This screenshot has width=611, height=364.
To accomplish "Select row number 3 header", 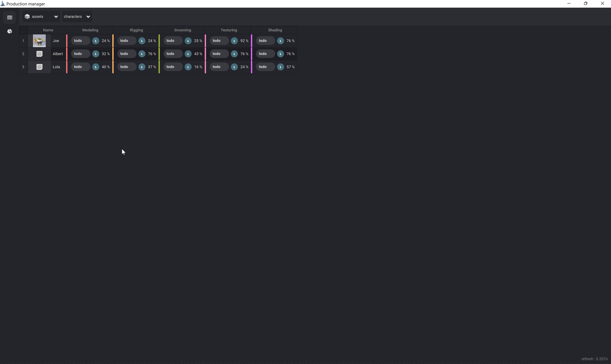I will tap(23, 67).
